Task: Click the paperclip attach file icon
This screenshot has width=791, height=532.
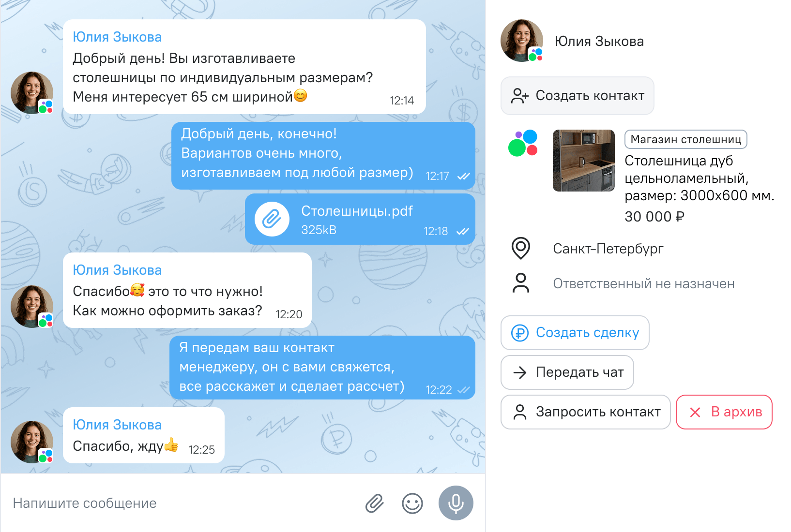Action: tap(374, 503)
